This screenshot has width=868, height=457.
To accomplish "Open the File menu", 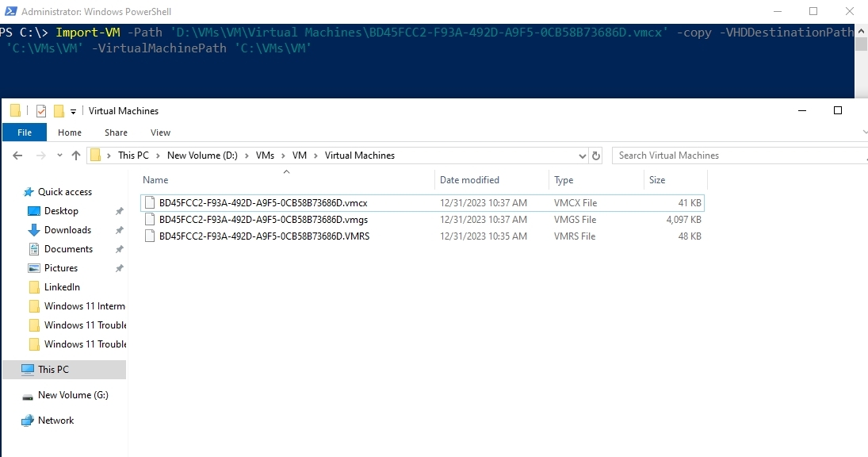I will click(x=24, y=132).
